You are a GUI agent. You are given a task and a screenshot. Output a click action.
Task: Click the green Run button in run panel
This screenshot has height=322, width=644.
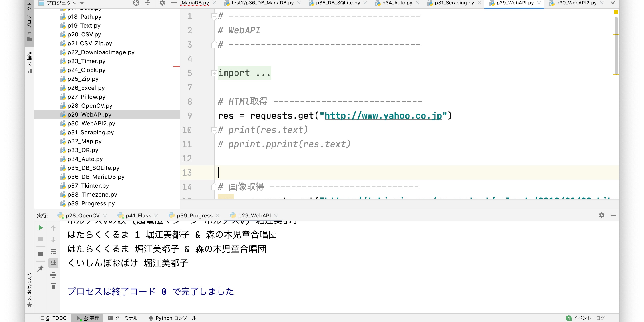click(x=40, y=228)
